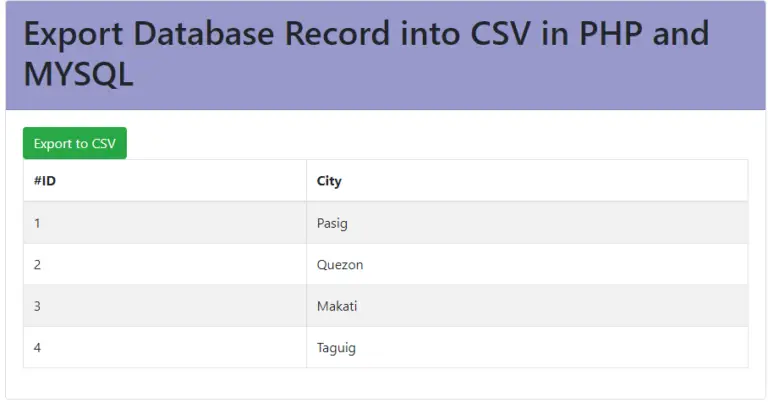Select the ID cell with value 2
Screen dimensions: 768x403
pos(165,264)
